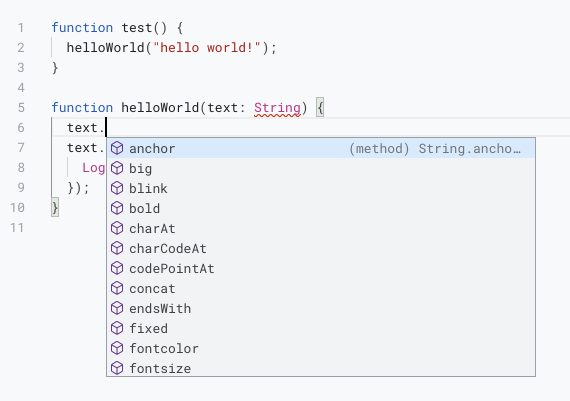The height and width of the screenshot is (401, 570).
Task: Click the icon next to charCodeAt
Action: tap(117, 248)
